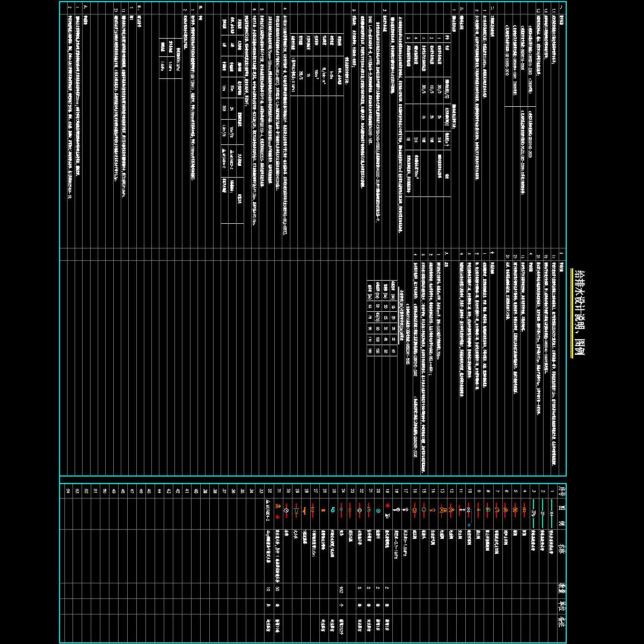Screen dimensions: 644x644
Task: Click the quantity value 952 in legend row 24
Action: pos(341,589)
